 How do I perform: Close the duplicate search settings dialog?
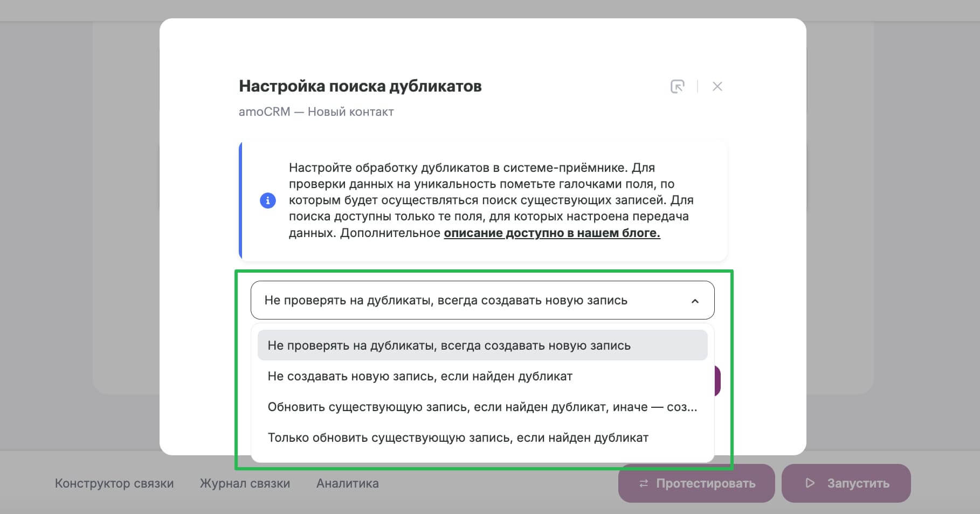point(717,86)
